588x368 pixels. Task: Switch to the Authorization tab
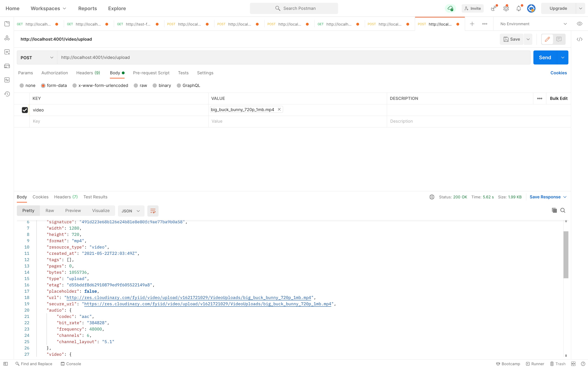coord(55,73)
